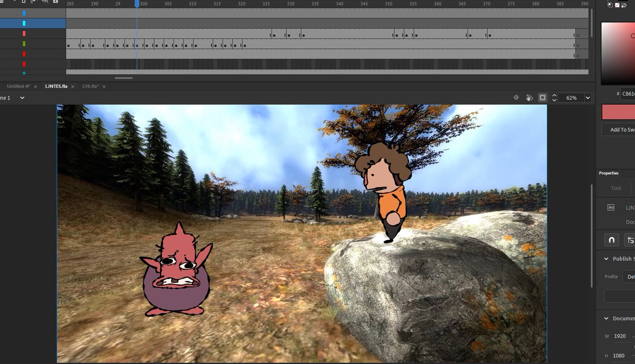635x364 pixels.
Task: Select frame 300 on the timeline ruler
Action: [x=143, y=4]
